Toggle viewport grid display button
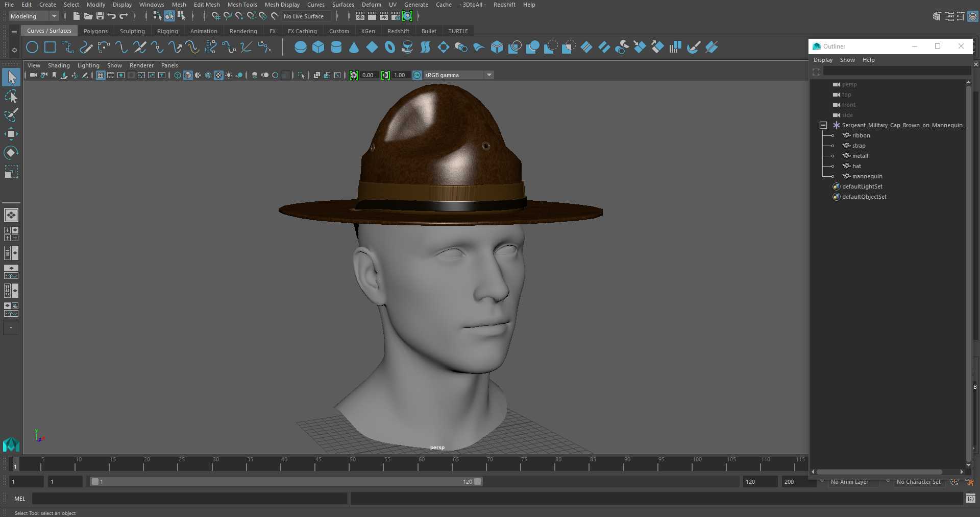Screen dimensions: 980x517 point(101,75)
